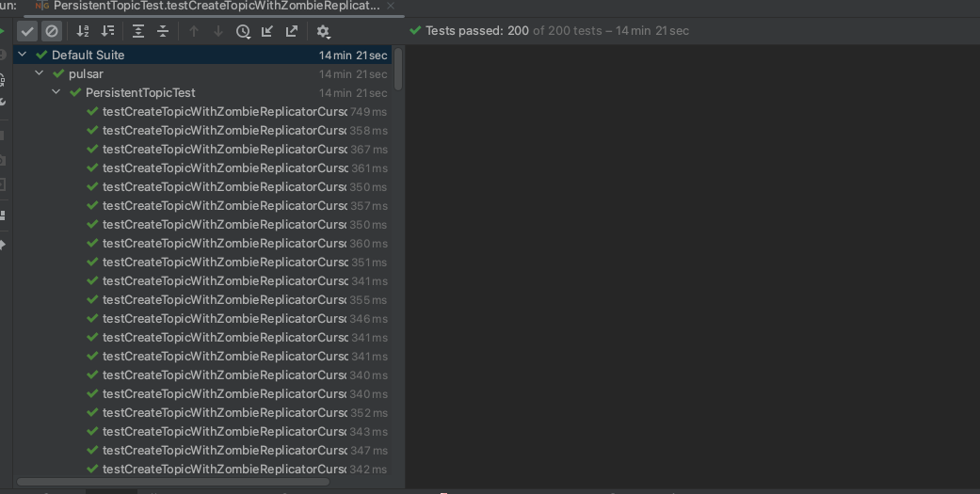Select the test row taking 749 ms
Screen dimensions: 980x494
tap(202, 111)
